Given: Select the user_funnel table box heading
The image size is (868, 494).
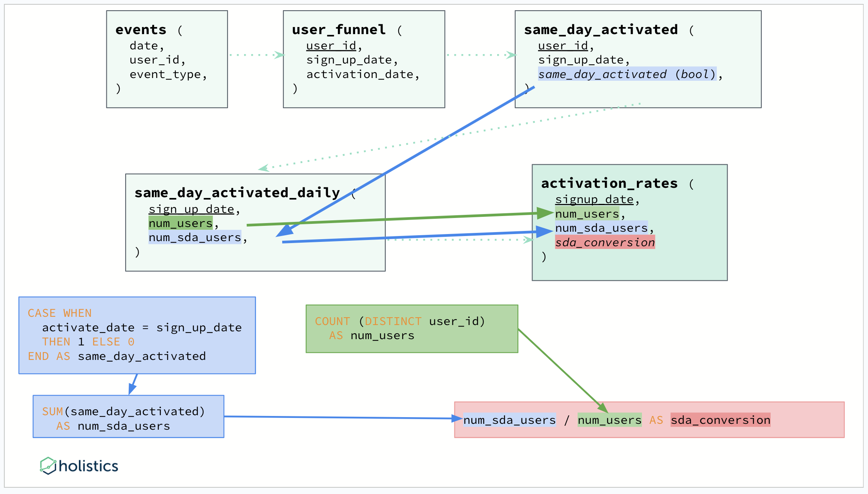Looking at the screenshot, I should (339, 30).
